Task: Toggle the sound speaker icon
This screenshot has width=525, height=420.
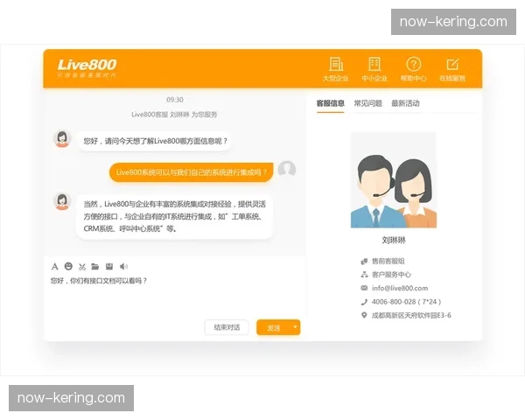Action: point(123,267)
